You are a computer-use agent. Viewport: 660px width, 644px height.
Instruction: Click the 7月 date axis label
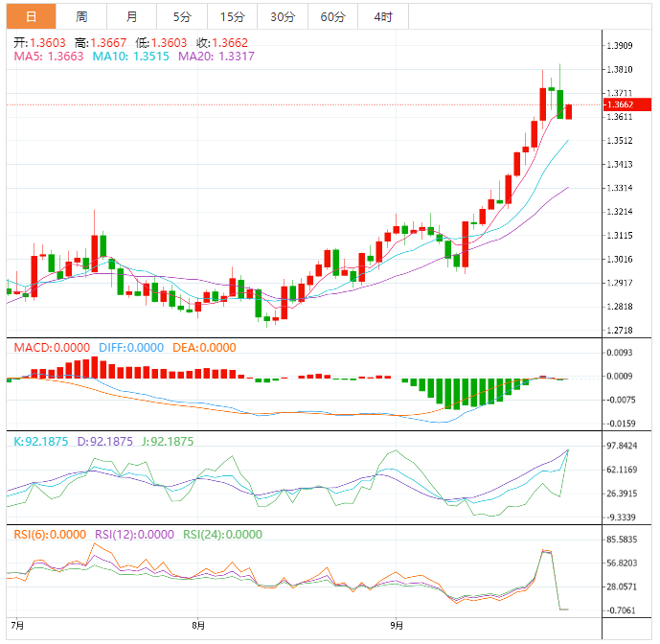point(17,626)
